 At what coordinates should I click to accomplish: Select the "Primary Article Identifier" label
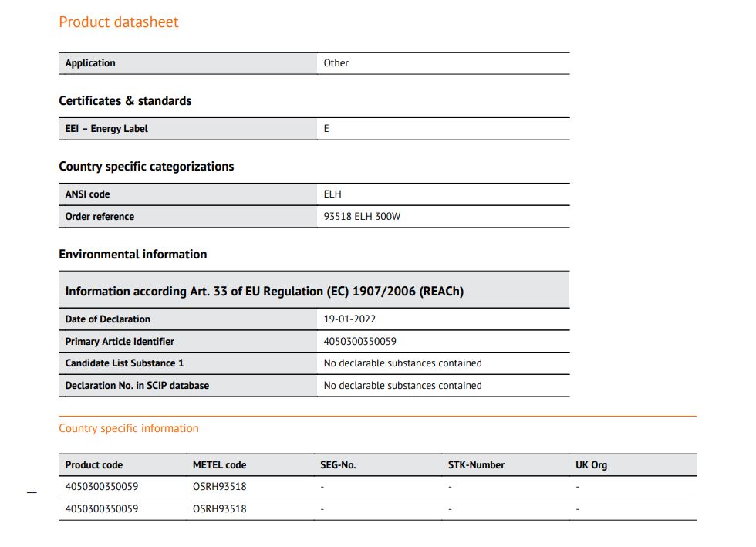point(120,342)
